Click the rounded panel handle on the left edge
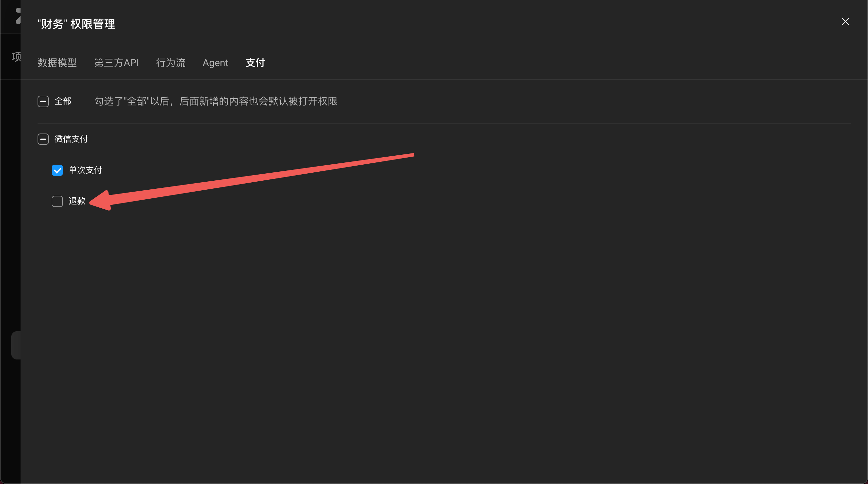Viewport: 868px width, 484px height. pos(16,345)
